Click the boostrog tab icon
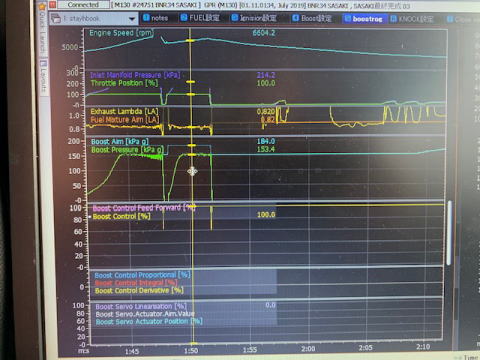The width and height of the screenshot is (480, 360). pyautogui.click(x=348, y=19)
